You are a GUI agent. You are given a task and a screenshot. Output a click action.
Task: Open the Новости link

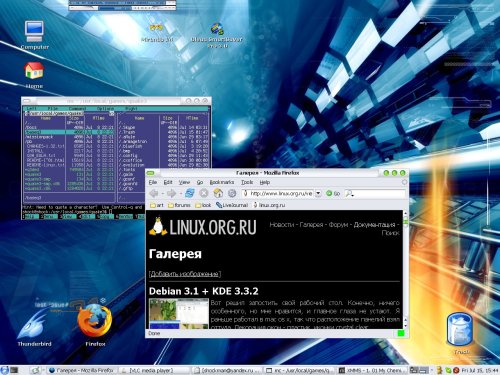[x=282, y=225]
